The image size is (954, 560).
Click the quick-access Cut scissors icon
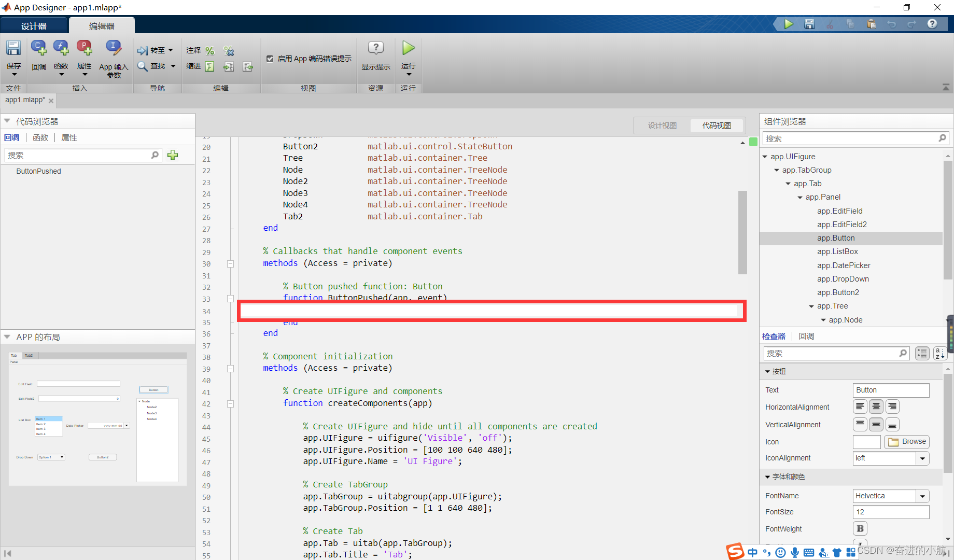[x=830, y=24]
